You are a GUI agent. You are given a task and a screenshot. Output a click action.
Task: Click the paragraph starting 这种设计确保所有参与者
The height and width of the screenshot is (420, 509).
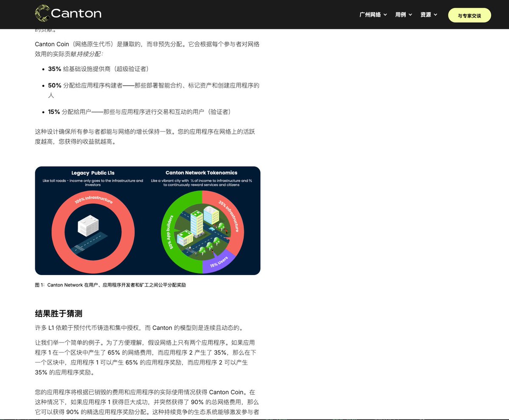coord(145,136)
